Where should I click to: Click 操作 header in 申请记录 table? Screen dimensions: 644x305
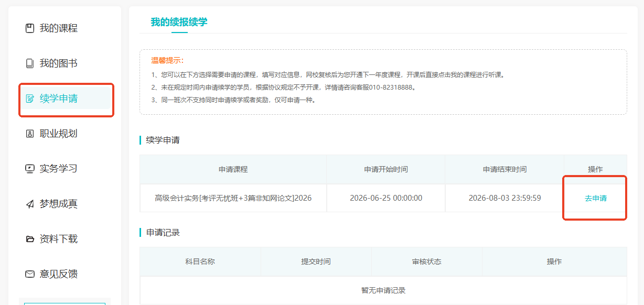tap(554, 262)
